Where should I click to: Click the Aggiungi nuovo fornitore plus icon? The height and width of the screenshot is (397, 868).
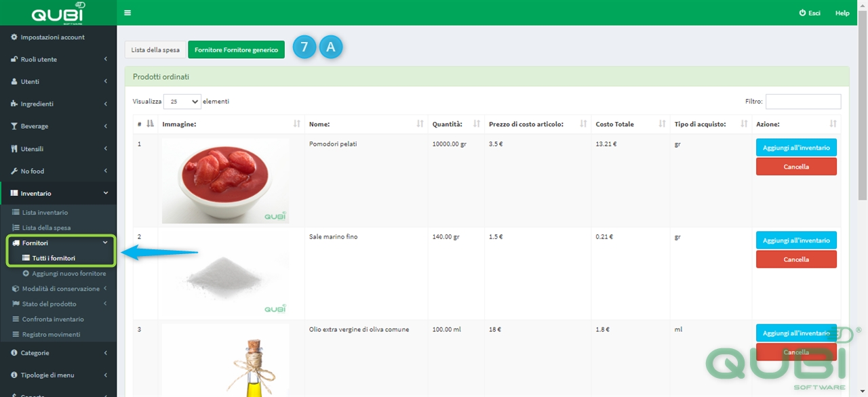pos(26,274)
